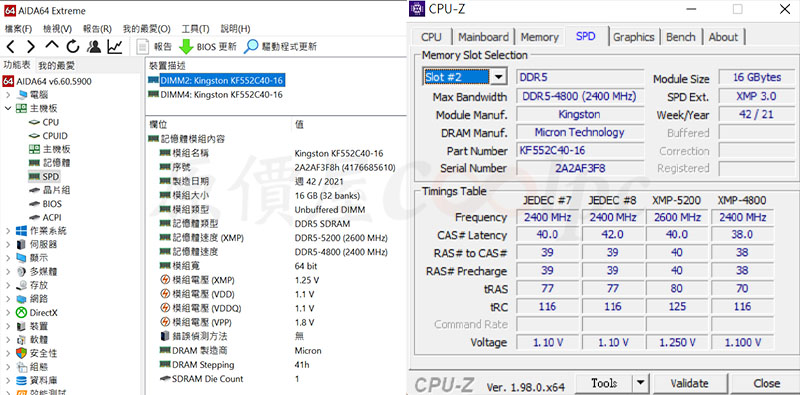Click the Close button in CPU-Z
Image resolution: width=800 pixels, height=395 pixels.
766,383
